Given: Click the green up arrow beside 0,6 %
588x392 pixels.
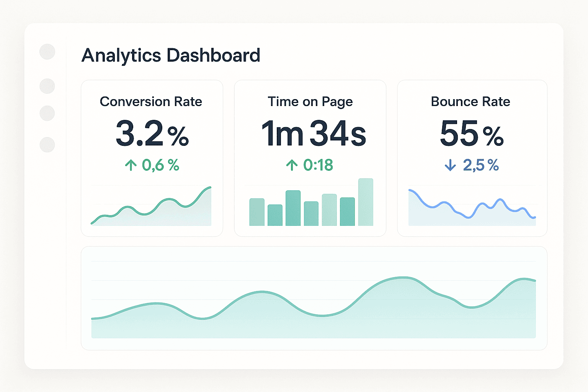Looking at the screenshot, I should 132,165.
